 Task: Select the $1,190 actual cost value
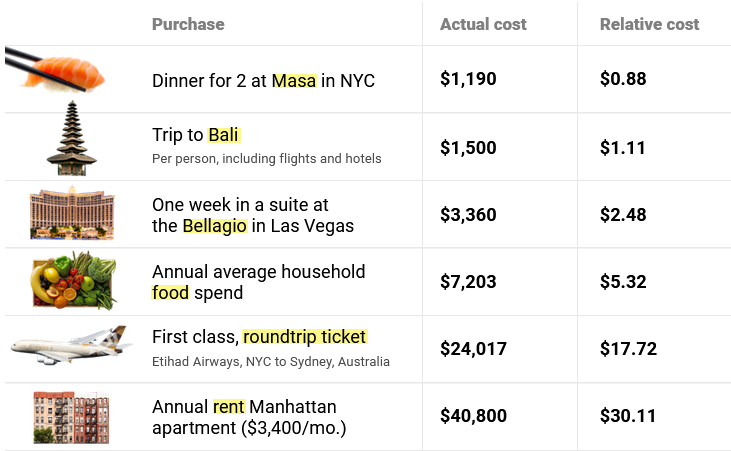[x=468, y=78]
